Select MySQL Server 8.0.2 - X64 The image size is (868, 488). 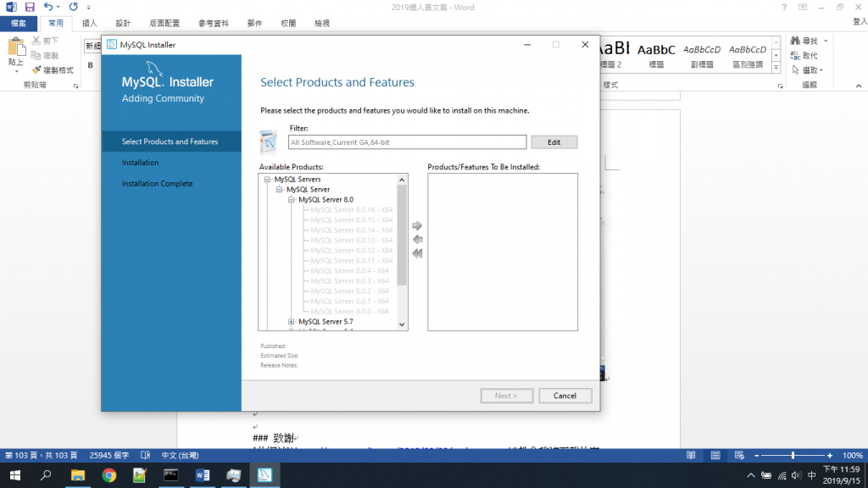[x=349, y=291]
